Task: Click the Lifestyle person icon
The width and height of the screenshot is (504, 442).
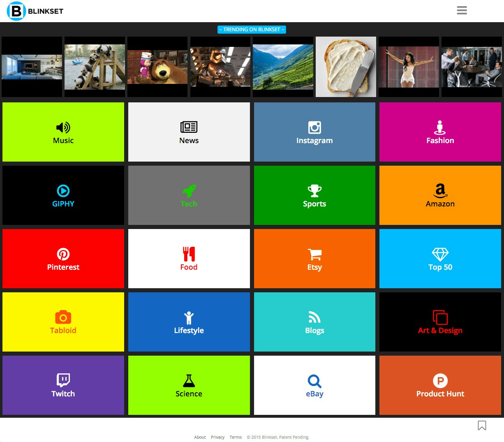Action: click(189, 318)
